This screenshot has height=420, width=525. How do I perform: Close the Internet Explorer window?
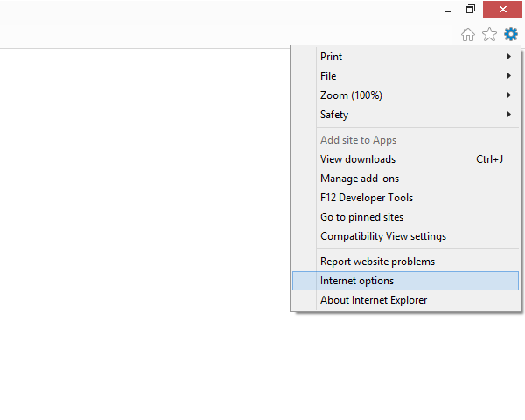[x=503, y=10]
